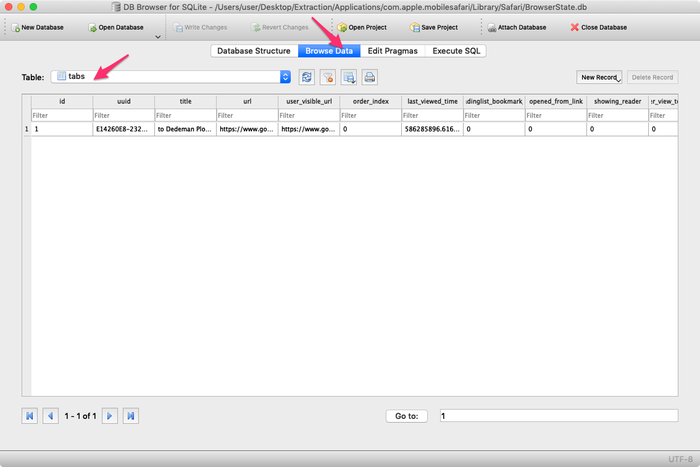The image size is (700, 467).
Task: Refresh the table data icon
Action: click(306, 77)
